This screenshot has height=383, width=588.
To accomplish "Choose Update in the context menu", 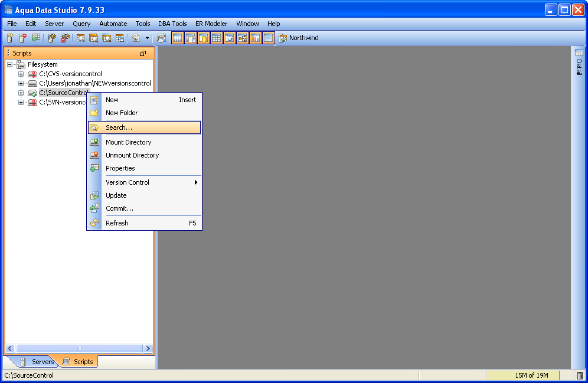I will tap(145, 195).
